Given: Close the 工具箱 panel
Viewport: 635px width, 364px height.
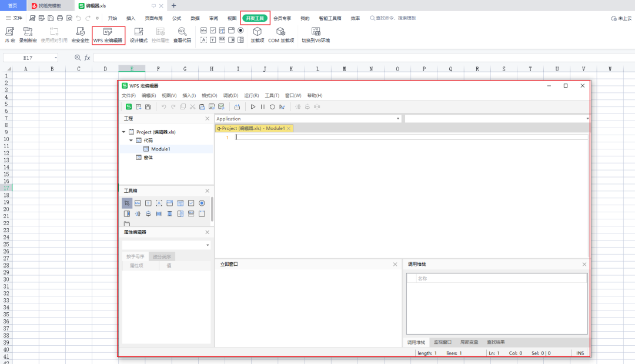Looking at the screenshot, I should pos(208,191).
